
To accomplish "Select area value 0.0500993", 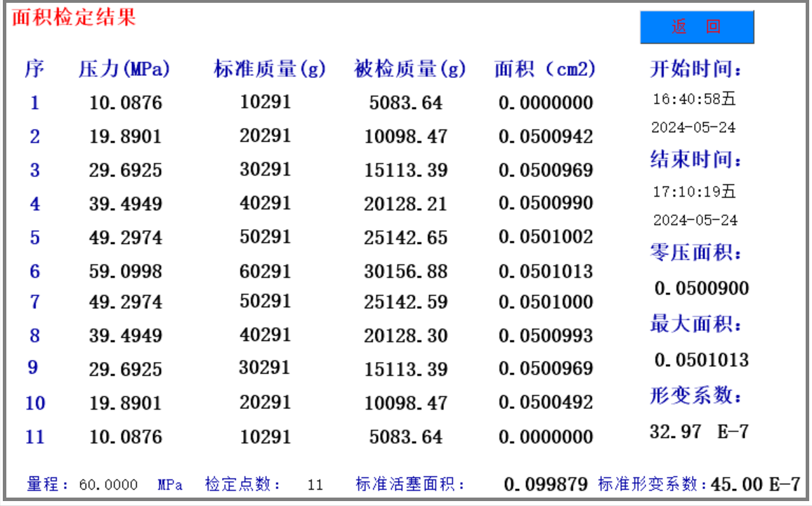I will point(546,336).
